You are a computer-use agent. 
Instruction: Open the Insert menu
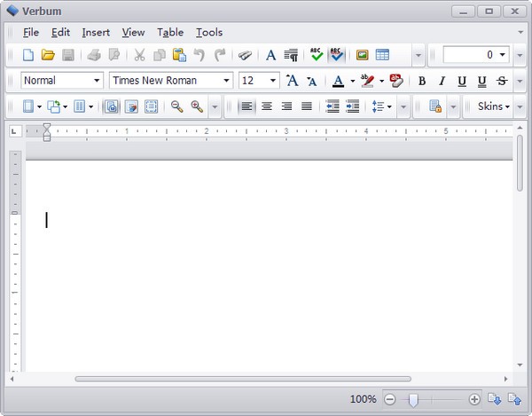96,33
